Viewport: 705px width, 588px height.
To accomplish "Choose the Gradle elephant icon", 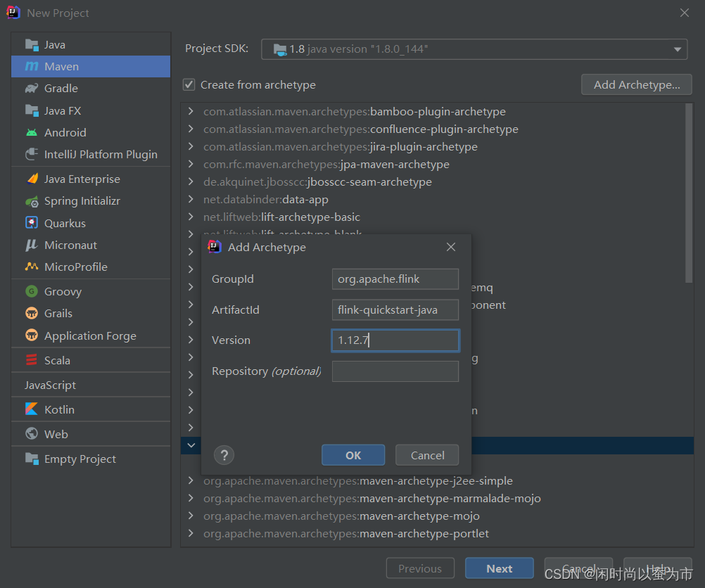I will pos(32,88).
